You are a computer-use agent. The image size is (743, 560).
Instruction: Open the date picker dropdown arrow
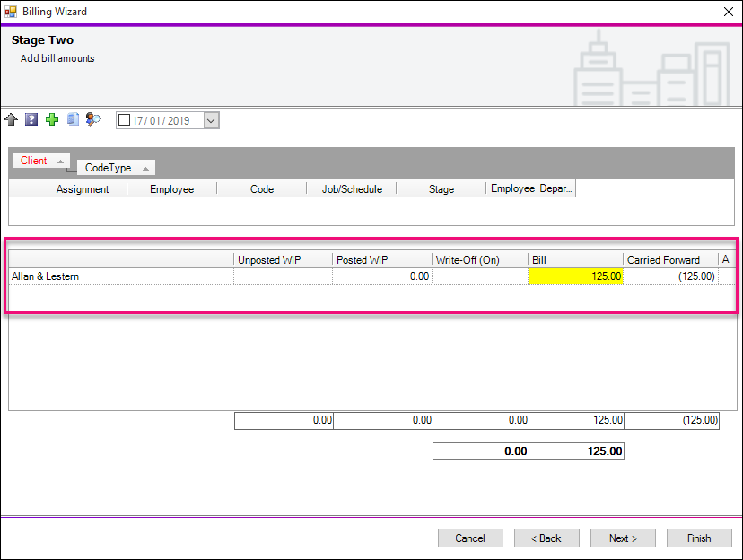coord(211,121)
